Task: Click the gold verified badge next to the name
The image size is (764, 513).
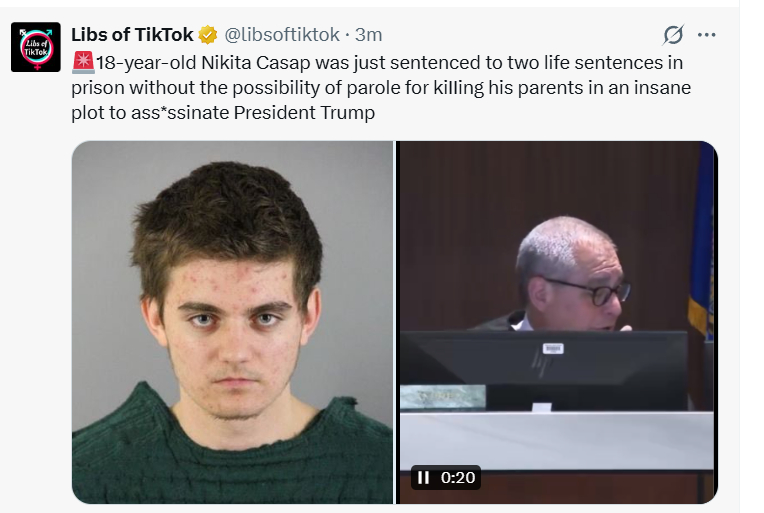Action: coord(208,35)
